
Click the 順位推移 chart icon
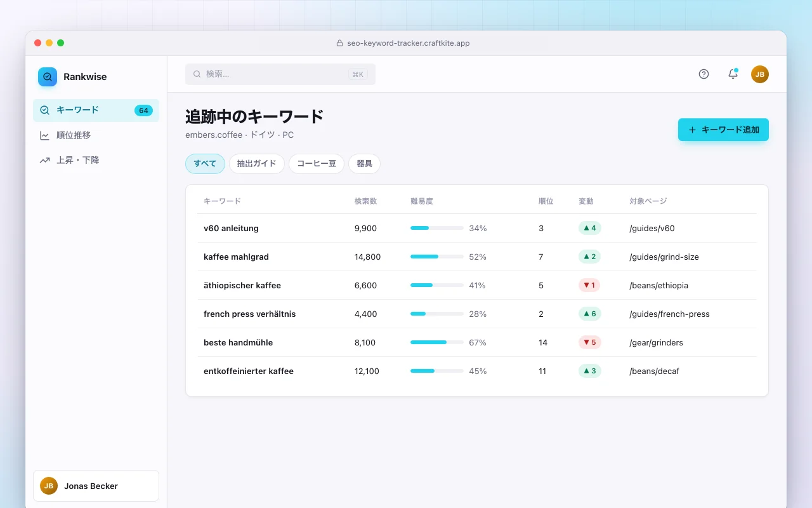pos(44,135)
